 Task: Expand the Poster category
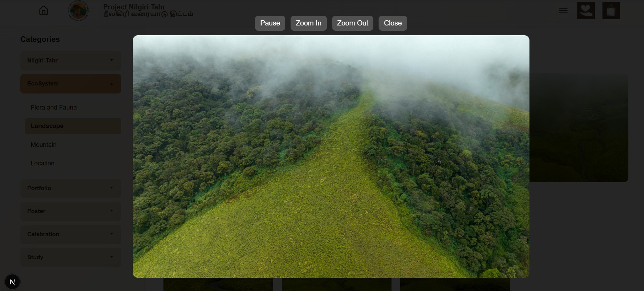pyautogui.click(x=71, y=211)
